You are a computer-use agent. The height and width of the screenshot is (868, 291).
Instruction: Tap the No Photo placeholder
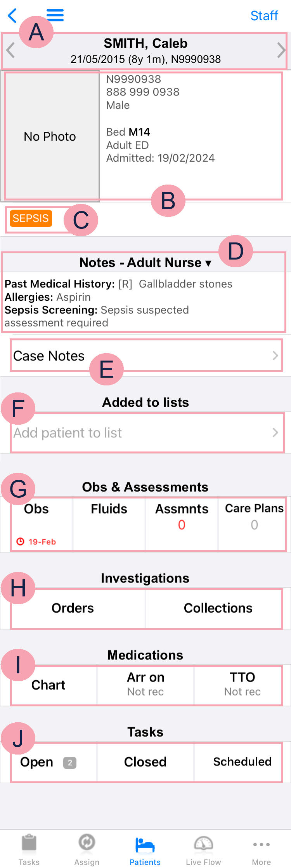coord(50,136)
